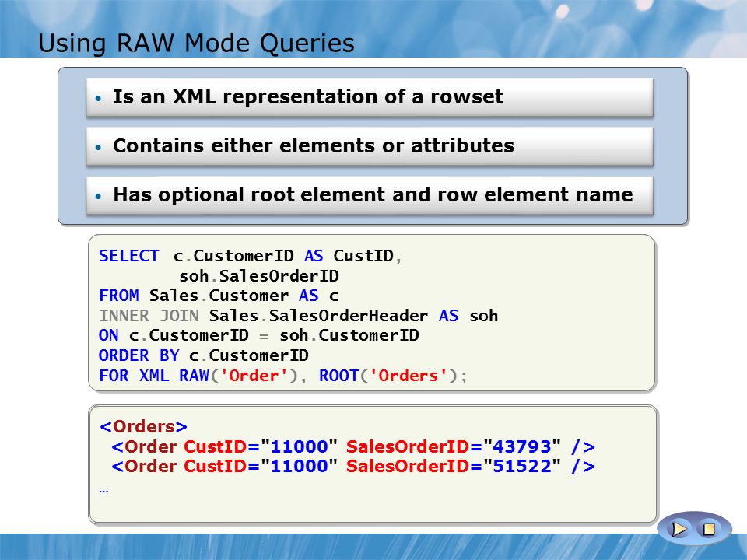Viewport: 747px width, 560px height.
Task: Click the '<Orders>' opening tag
Action: click(143, 426)
